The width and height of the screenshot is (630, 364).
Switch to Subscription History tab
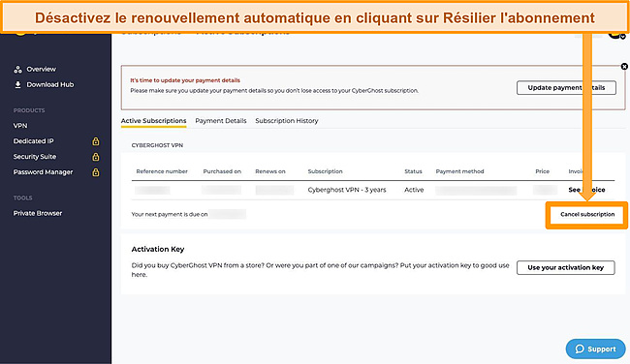(x=287, y=121)
